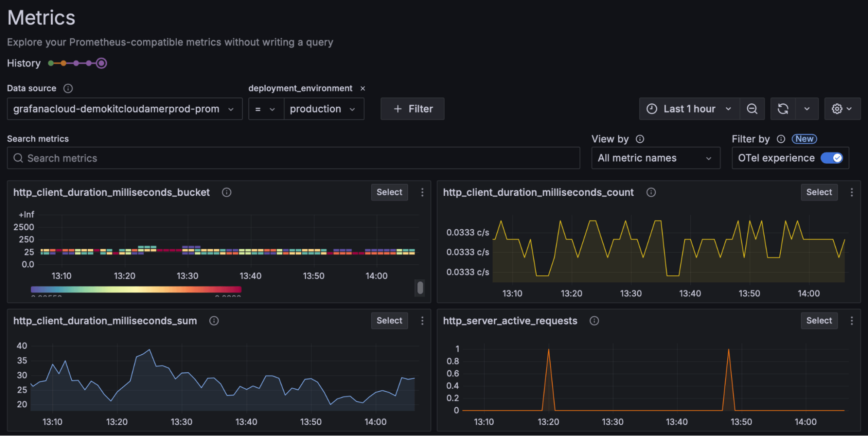Open the settings gear menu
The height and width of the screenshot is (436, 868).
pyautogui.click(x=842, y=109)
